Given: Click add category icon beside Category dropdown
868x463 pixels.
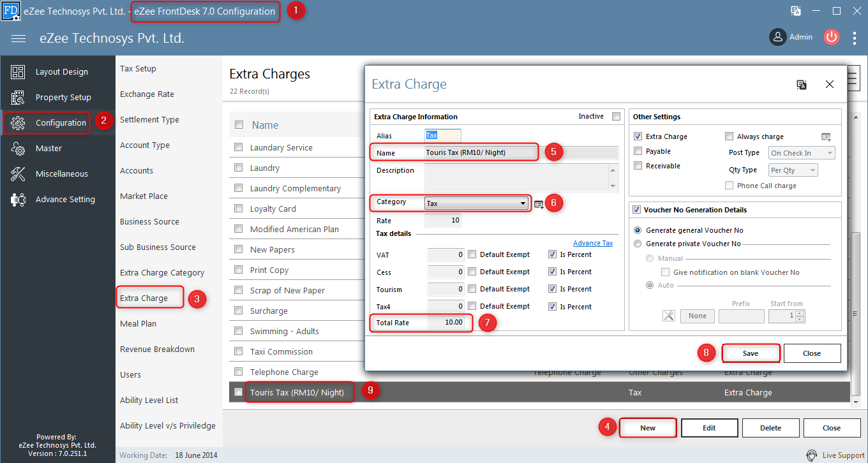Looking at the screenshot, I should point(539,204).
